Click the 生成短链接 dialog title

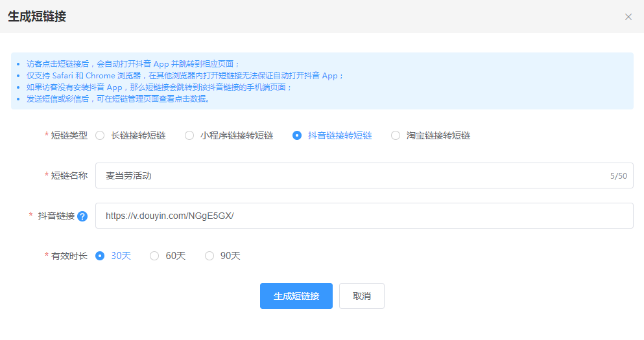click(37, 17)
